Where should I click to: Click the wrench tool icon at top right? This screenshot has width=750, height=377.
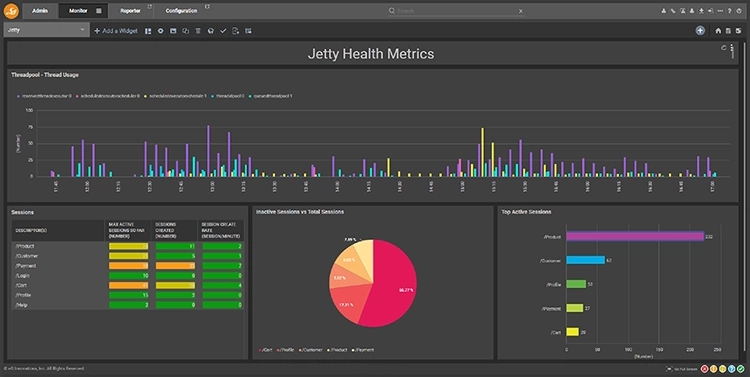(x=673, y=11)
